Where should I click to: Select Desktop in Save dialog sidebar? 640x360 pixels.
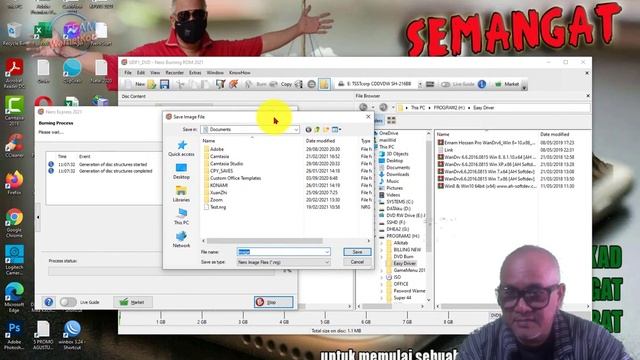coord(181,171)
